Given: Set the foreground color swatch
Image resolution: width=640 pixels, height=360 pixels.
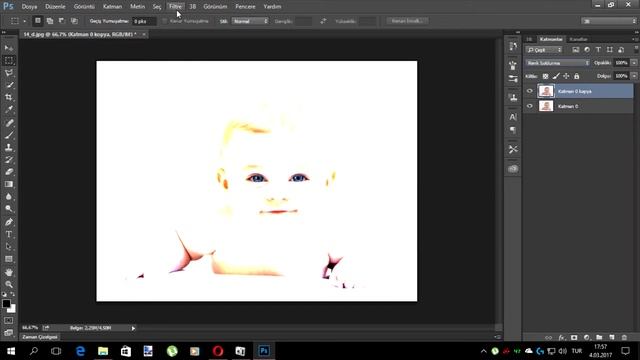Looking at the screenshot, I should click(6, 304).
